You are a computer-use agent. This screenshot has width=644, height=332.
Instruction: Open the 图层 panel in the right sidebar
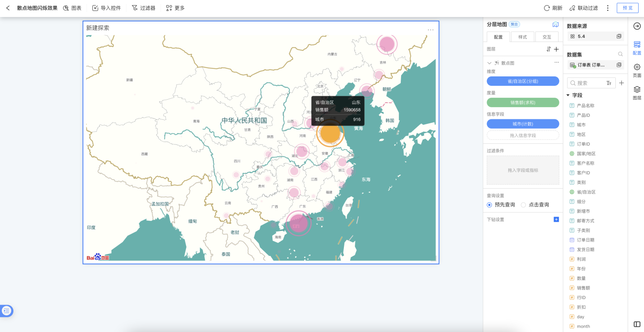(637, 92)
